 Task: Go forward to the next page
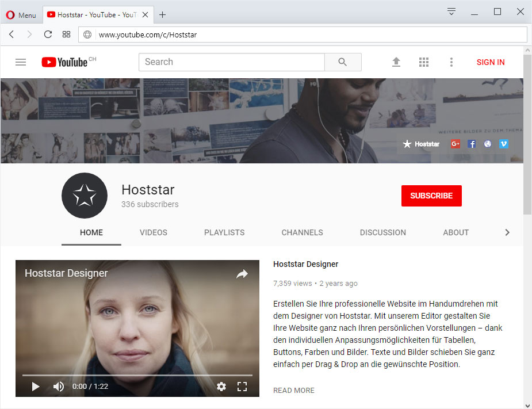point(29,35)
